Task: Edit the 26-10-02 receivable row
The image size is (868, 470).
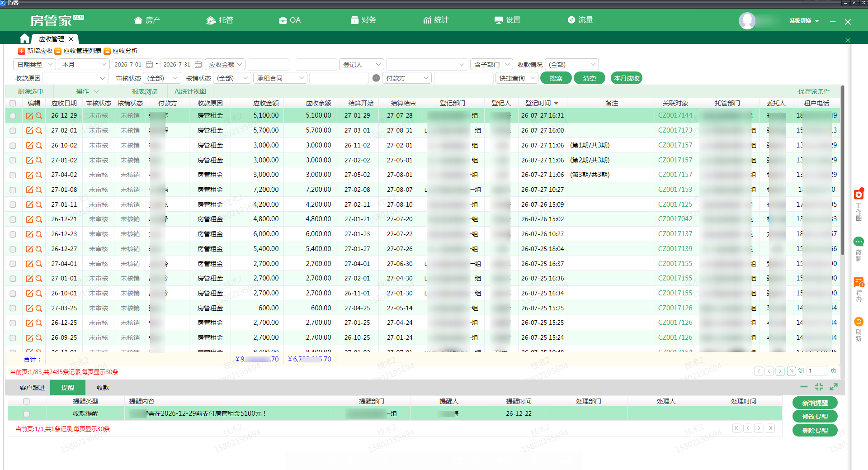Action: [29, 146]
